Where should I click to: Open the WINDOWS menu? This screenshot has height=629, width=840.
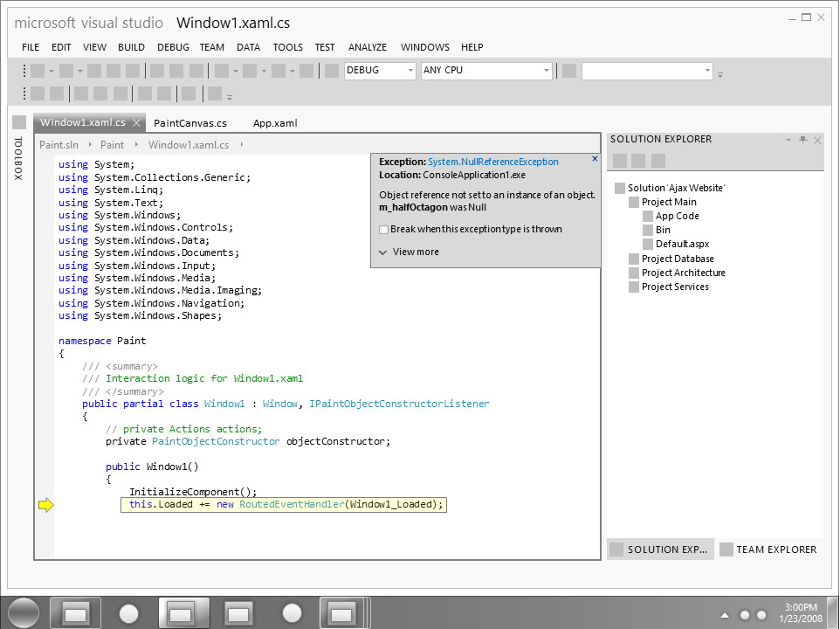(425, 47)
